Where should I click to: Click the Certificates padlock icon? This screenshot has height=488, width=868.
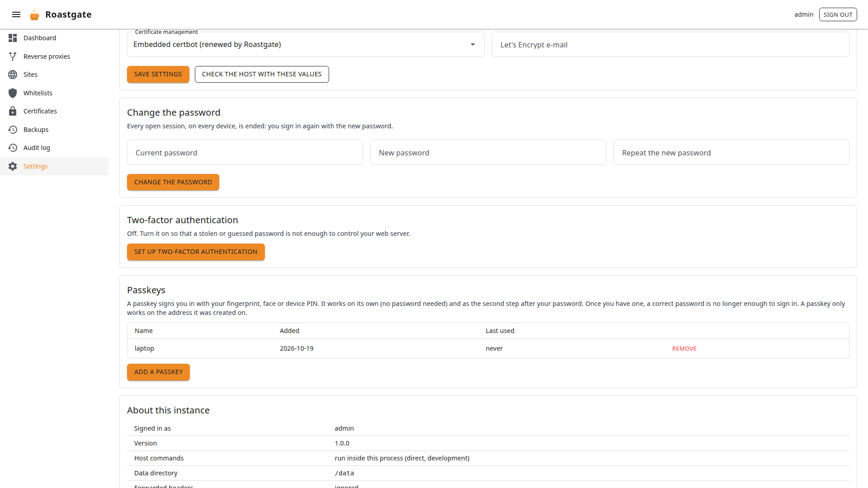tap(13, 111)
